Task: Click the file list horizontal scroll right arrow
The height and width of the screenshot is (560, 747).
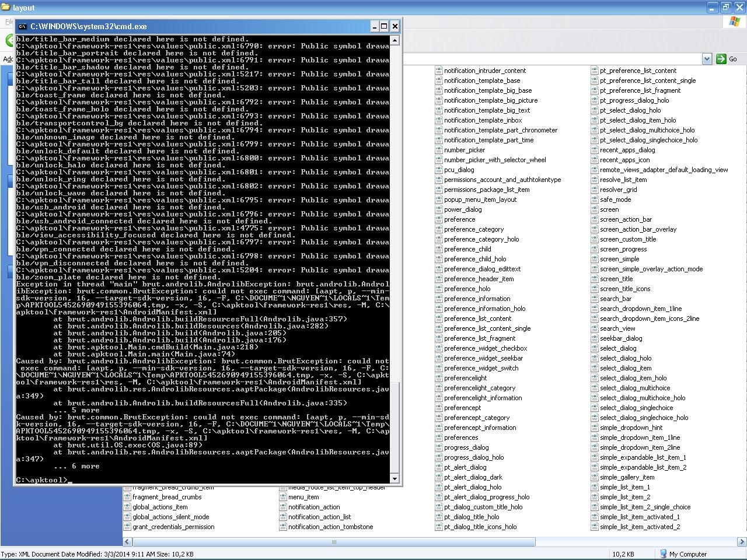Action: (x=742, y=542)
